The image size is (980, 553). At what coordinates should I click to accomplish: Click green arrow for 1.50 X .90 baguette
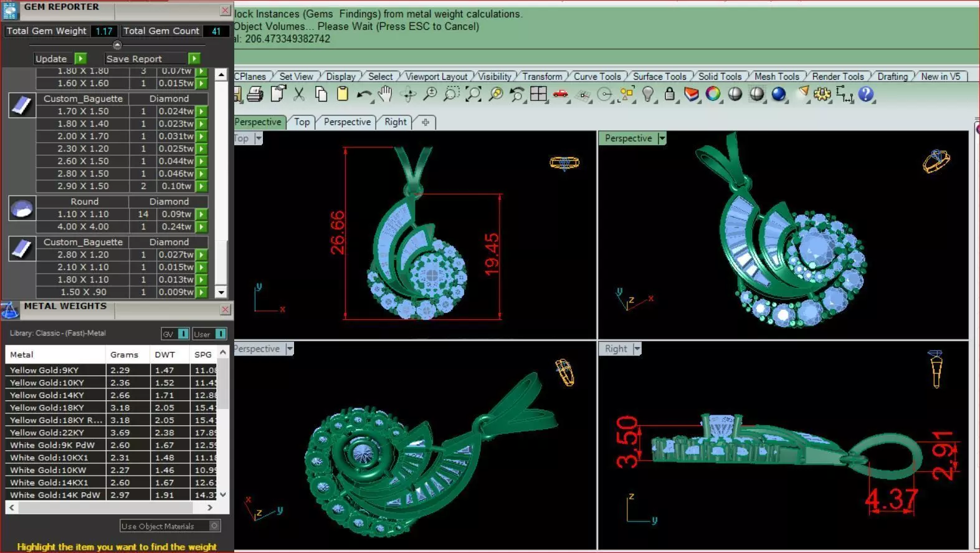click(x=201, y=292)
